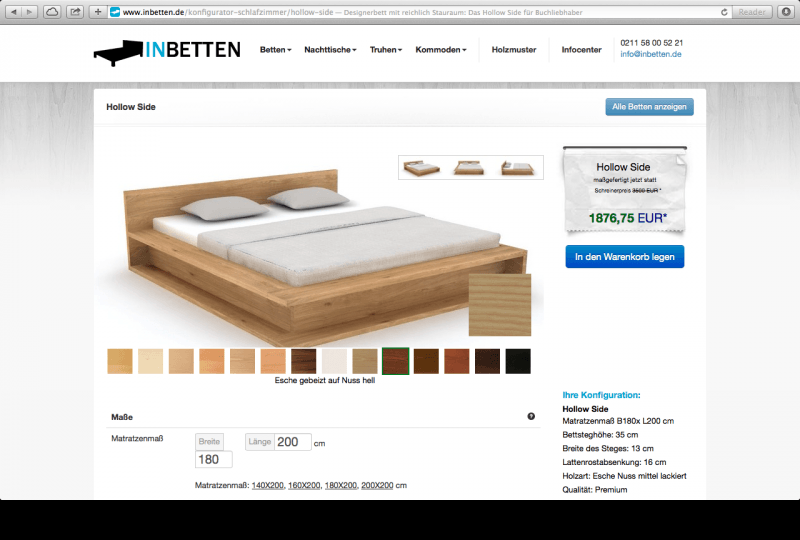Click the Safari forward navigation arrow
This screenshot has height=540, width=800.
pyautogui.click(x=30, y=12)
